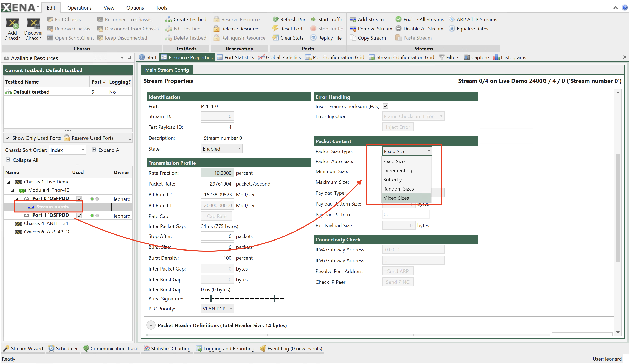Toggle Show Only Used Ports checkbox

point(8,138)
